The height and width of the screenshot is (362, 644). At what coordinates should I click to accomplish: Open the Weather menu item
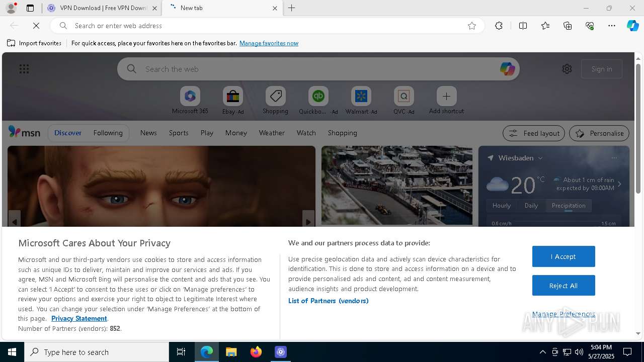coord(272,133)
